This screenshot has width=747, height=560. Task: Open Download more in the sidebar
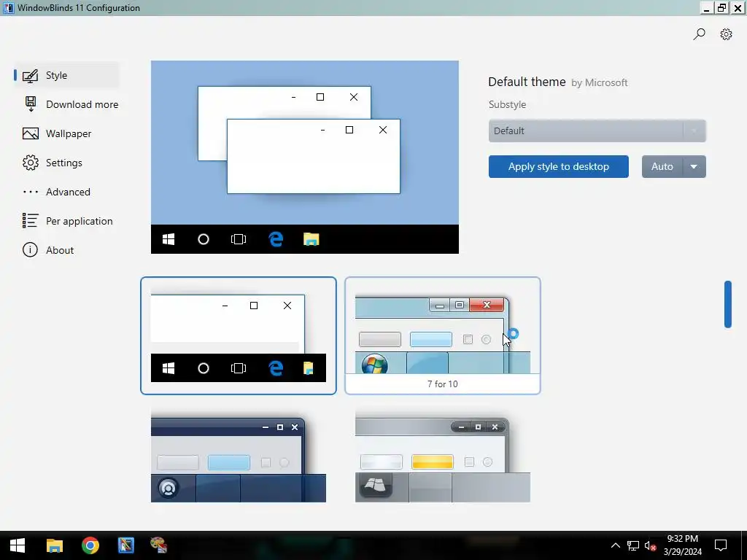[x=82, y=104]
